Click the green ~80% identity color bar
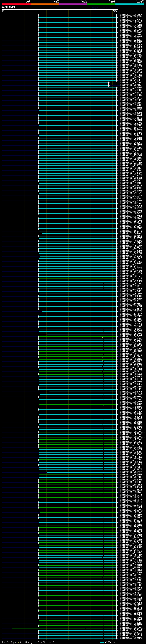146x644 pixels. (101, 4)
